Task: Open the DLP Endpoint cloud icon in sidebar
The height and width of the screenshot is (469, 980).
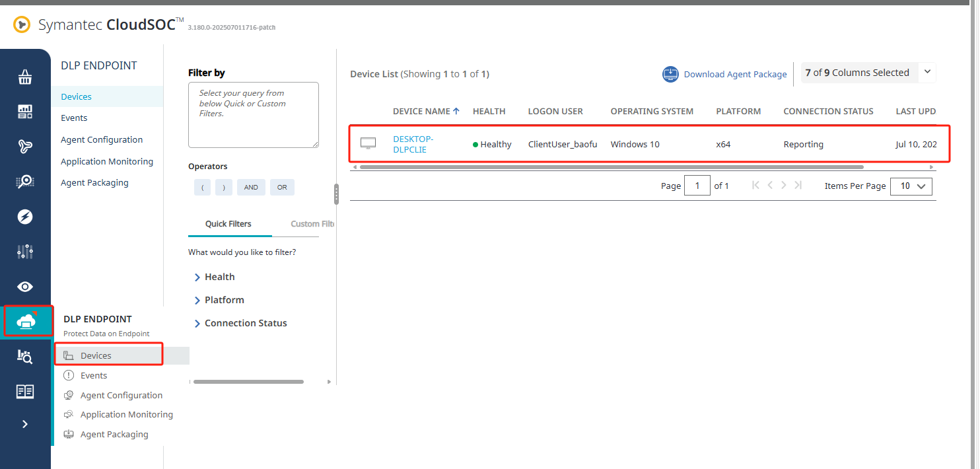Action: (x=26, y=322)
